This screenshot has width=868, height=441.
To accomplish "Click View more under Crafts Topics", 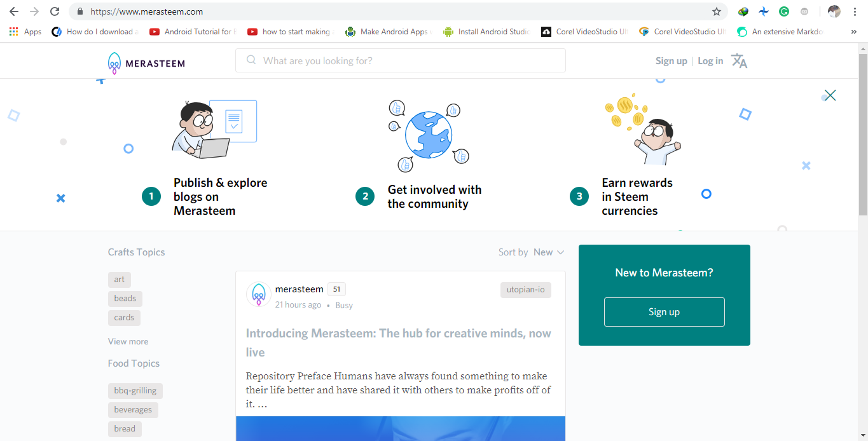I will tap(128, 341).
